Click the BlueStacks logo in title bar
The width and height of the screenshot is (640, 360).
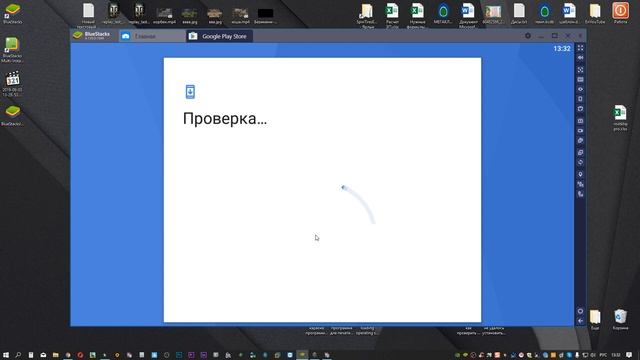[92, 36]
